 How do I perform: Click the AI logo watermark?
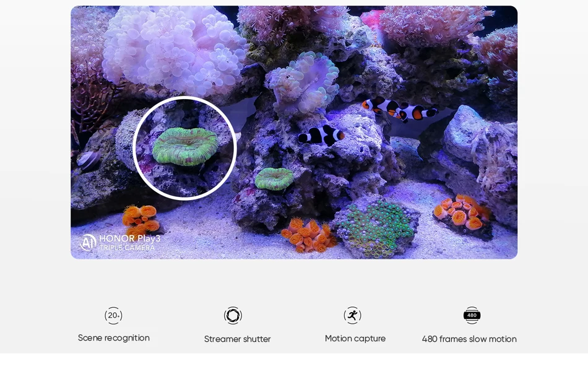point(88,243)
